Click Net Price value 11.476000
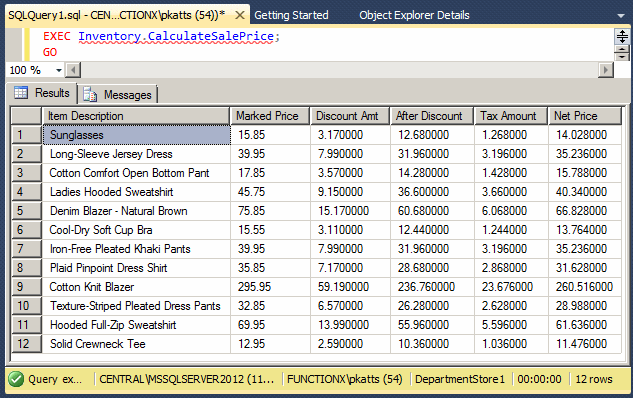This screenshot has height=398, width=633. point(585,344)
